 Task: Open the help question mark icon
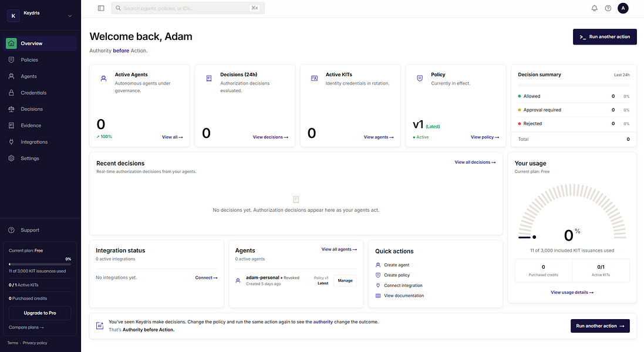608,8
